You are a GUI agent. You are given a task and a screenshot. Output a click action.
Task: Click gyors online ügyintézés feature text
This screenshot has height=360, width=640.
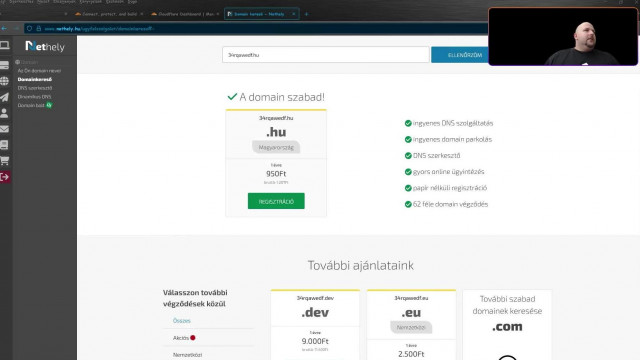[449, 172]
